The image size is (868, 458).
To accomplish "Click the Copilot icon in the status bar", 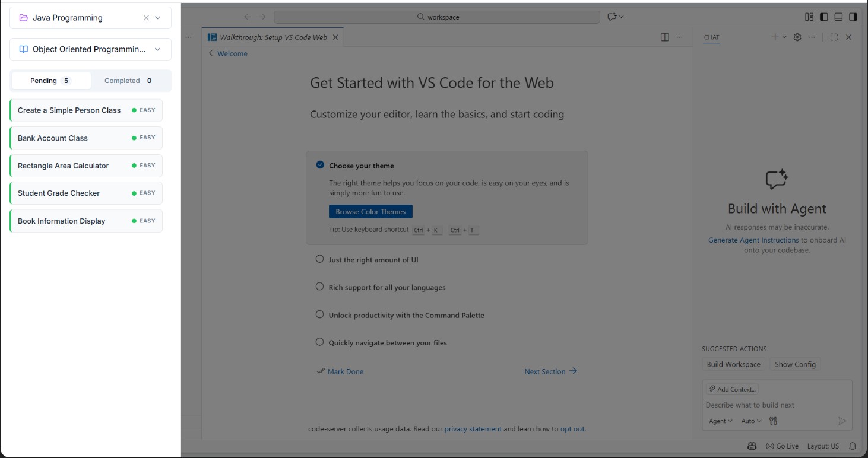I will (x=752, y=446).
